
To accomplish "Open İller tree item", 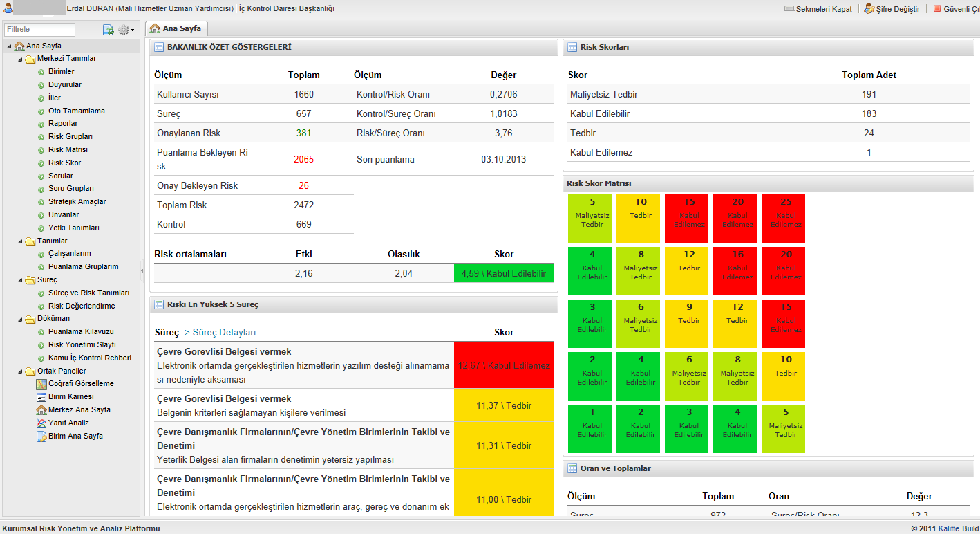I will [x=55, y=98].
